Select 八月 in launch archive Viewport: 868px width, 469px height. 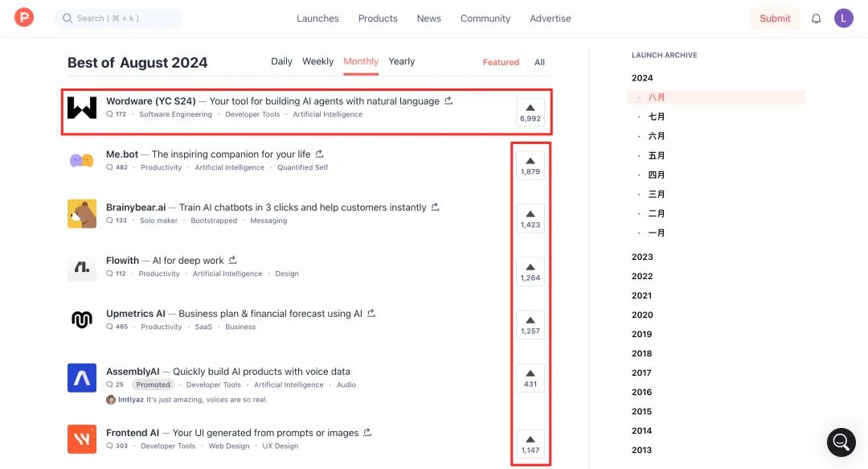716,97
